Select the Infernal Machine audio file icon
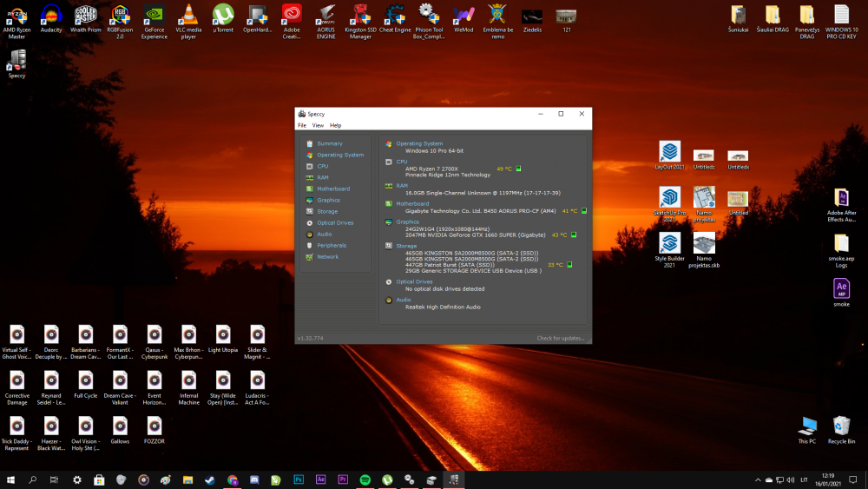868x489 pixels. pos(188,387)
